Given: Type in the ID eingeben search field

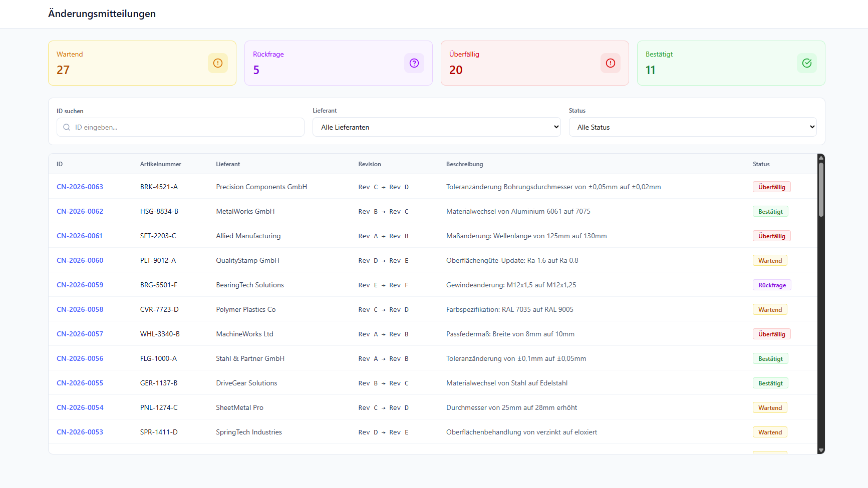Looking at the screenshot, I should tap(185, 127).
